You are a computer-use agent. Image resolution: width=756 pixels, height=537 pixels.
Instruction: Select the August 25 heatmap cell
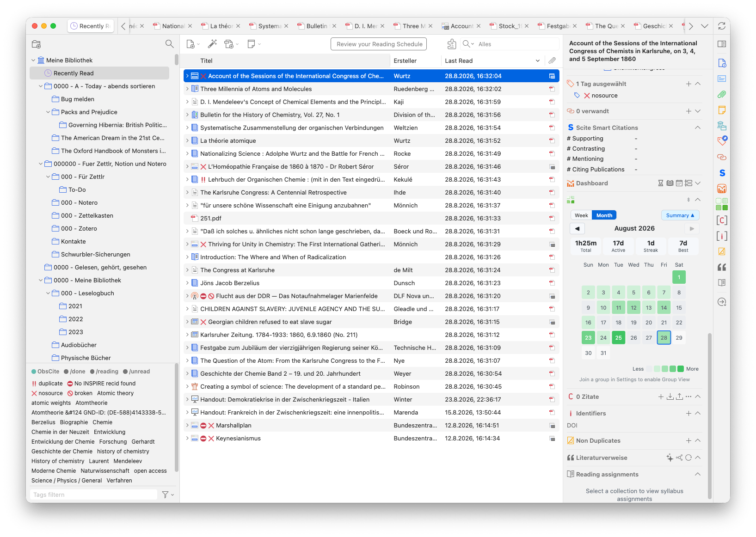[618, 338]
